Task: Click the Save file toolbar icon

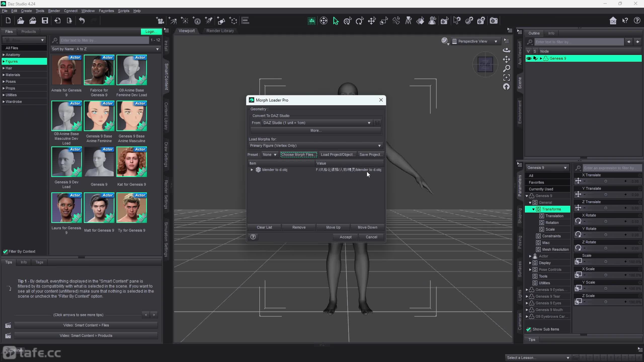Action: pyautogui.click(x=45, y=21)
